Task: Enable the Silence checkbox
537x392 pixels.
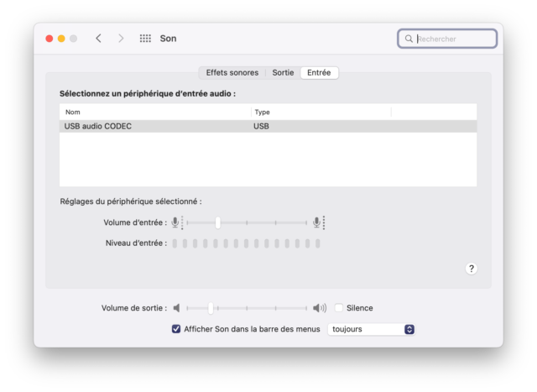Action: pyautogui.click(x=339, y=308)
